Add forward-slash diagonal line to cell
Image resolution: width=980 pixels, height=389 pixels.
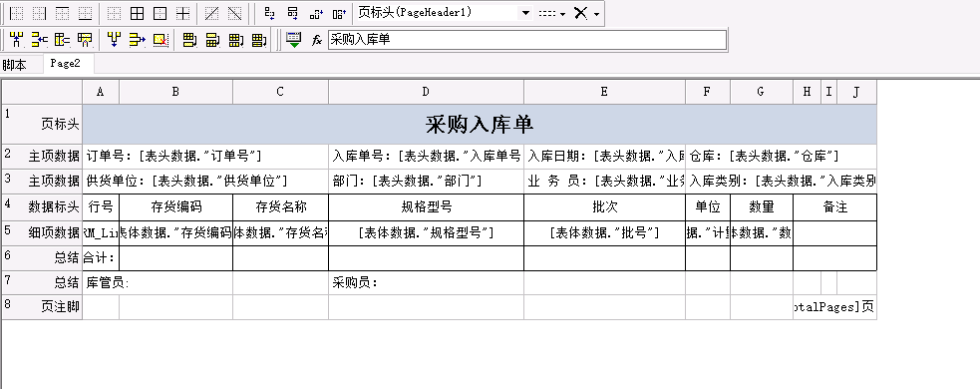click(x=212, y=13)
